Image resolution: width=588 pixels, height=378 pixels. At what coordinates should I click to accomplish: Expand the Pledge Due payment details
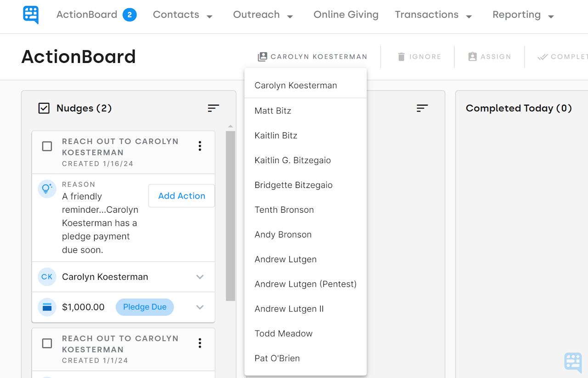pyautogui.click(x=200, y=307)
